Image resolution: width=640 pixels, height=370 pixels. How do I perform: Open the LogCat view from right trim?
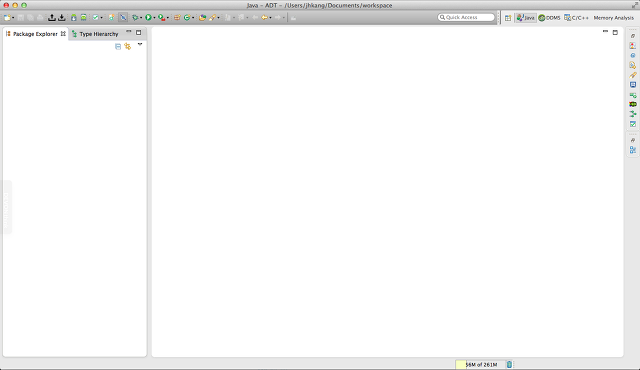coord(633,104)
